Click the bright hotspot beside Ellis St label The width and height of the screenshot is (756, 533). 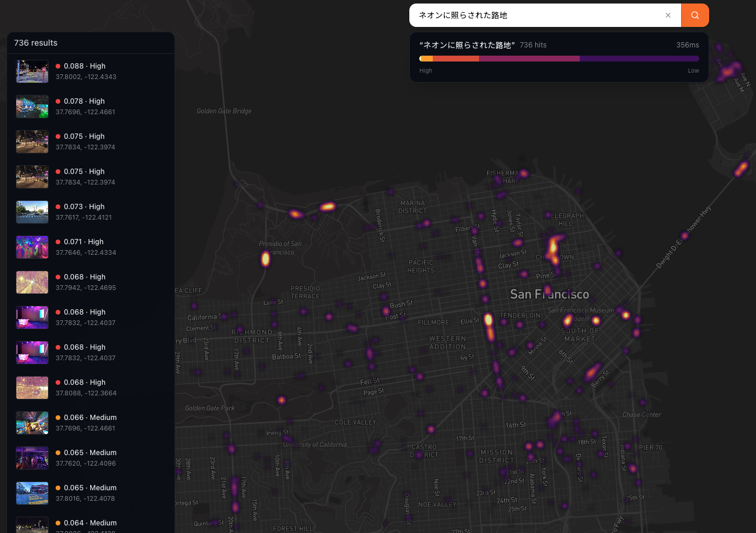pyautogui.click(x=488, y=320)
